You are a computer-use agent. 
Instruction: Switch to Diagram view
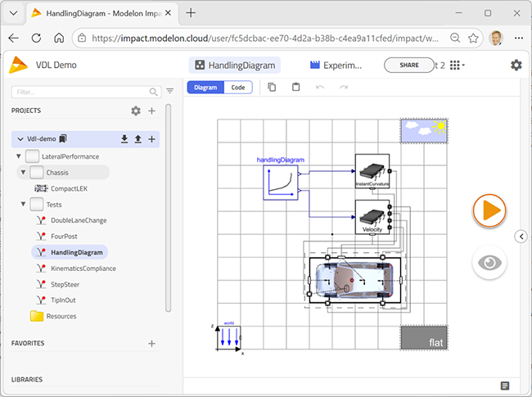pos(205,88)
